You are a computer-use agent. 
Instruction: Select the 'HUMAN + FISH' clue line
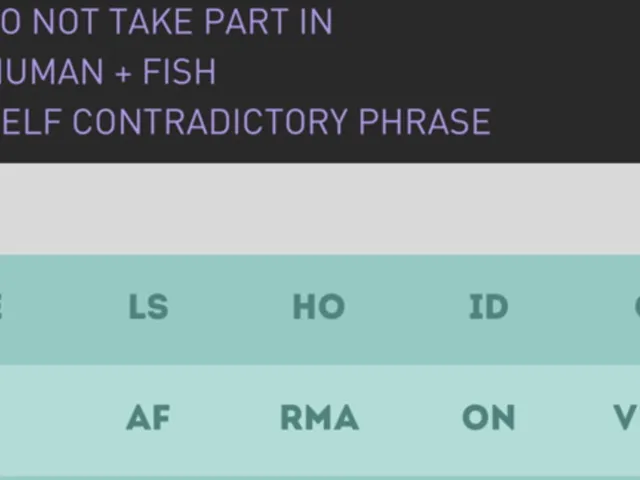[x=108, y=71]
